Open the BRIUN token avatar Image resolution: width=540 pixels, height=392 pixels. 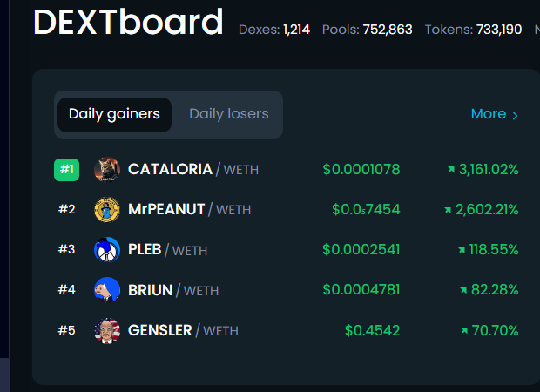[x=107, y=290]
